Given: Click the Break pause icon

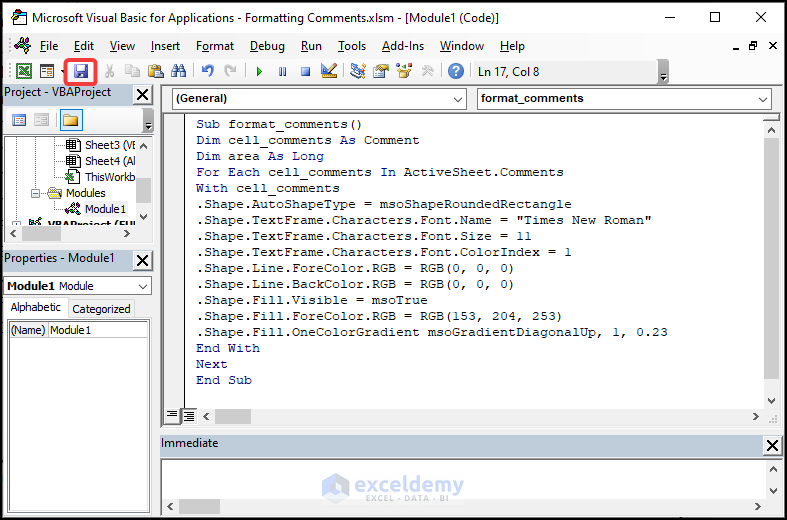Looking at the screenshot, I should pos(283,72).
